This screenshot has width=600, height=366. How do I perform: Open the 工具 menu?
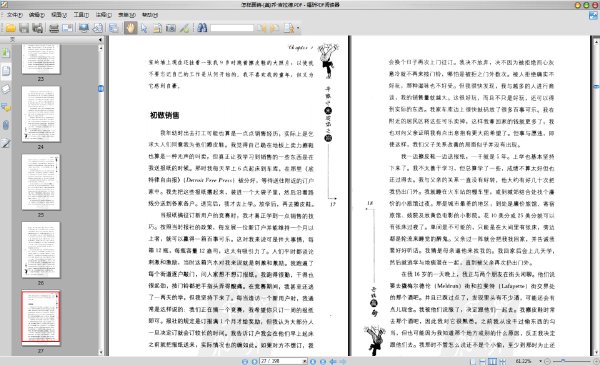click(81, 15)
